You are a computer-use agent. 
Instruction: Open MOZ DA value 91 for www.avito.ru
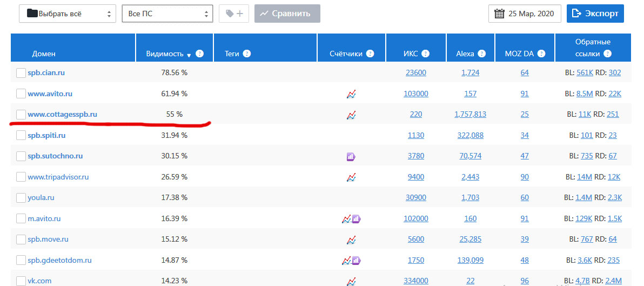coord(525,94)
